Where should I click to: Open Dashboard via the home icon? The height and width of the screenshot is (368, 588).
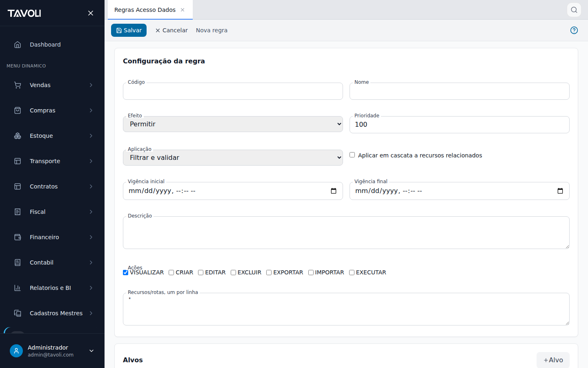click(18, 45)
